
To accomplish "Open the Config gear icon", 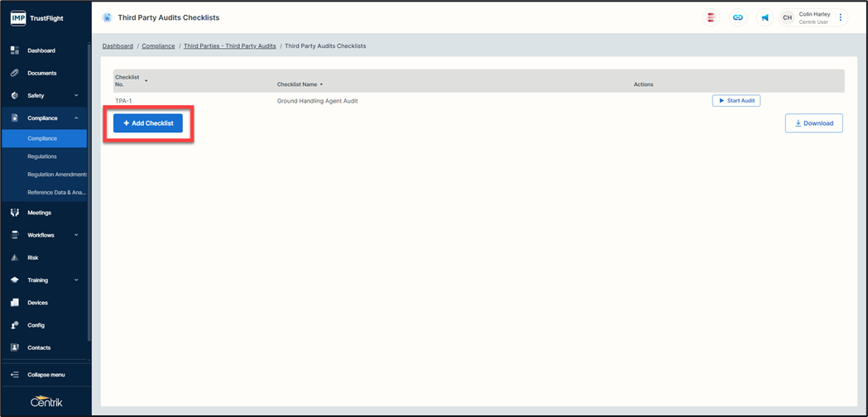I will [15, 325].
